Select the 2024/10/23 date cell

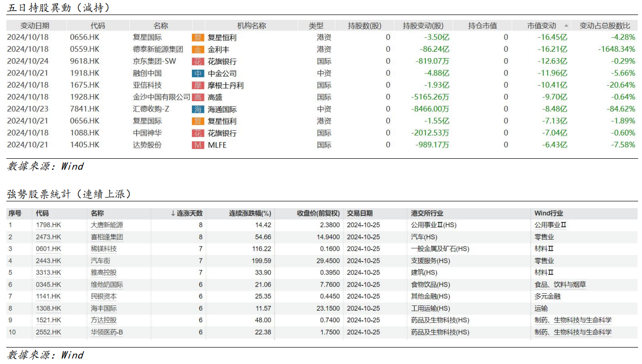(28, 109)
